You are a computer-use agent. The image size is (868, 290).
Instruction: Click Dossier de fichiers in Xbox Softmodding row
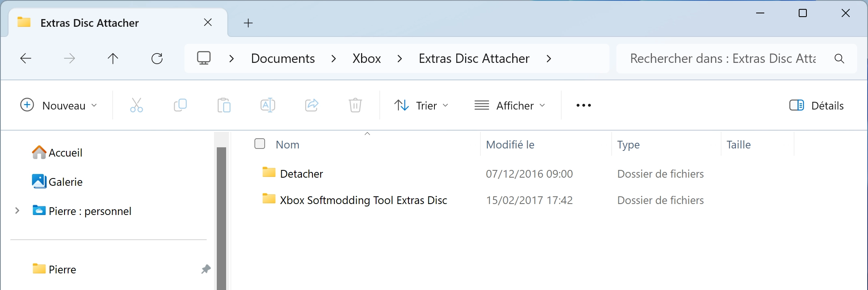pos(661,200)
